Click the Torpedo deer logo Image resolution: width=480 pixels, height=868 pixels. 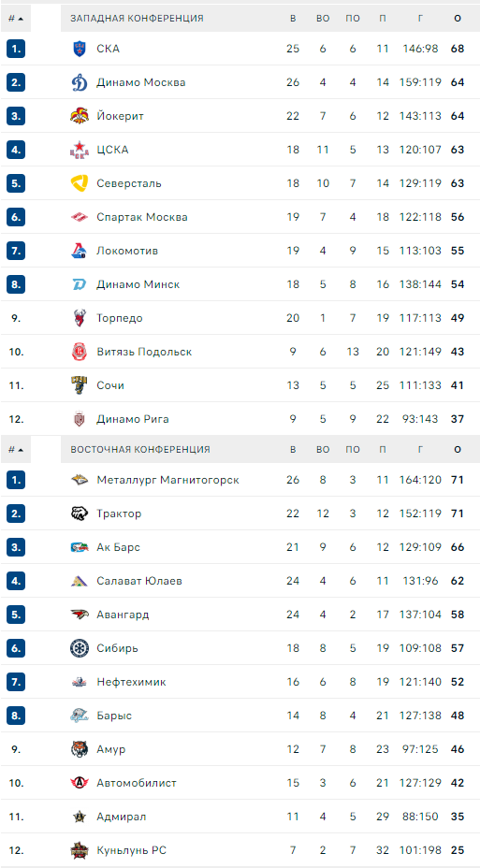pyautogui.click(x=80, y=318)
